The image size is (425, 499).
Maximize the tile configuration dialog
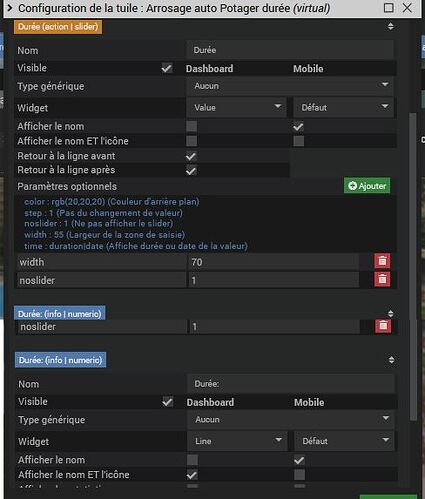click(x=388, y=8)
